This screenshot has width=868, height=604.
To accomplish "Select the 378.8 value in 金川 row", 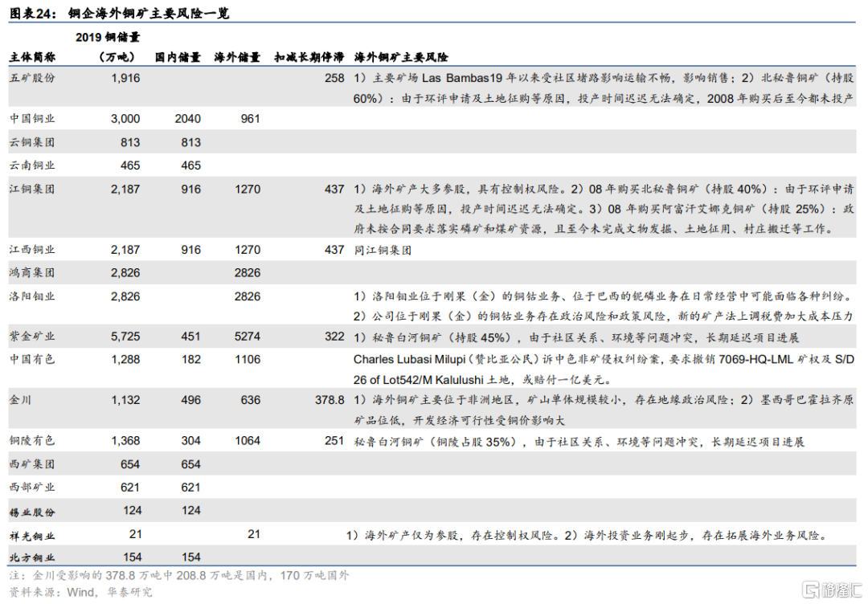I will [x=330, y=399].
